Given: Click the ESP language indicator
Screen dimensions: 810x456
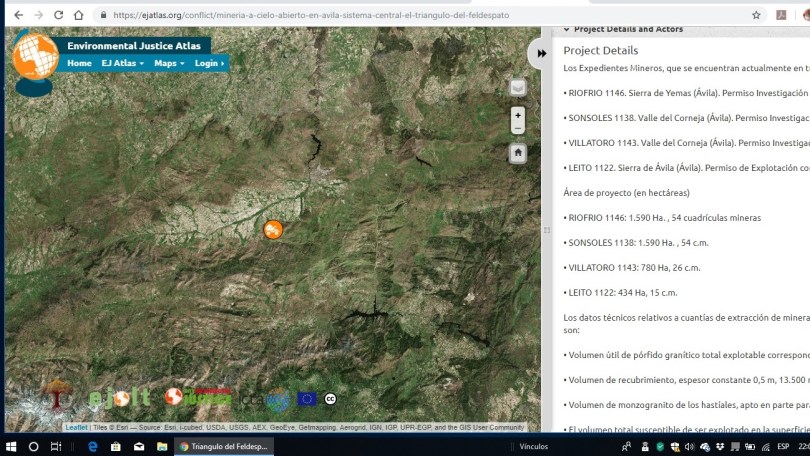Looking at the screenshot, I should click(x=783, y=446).
